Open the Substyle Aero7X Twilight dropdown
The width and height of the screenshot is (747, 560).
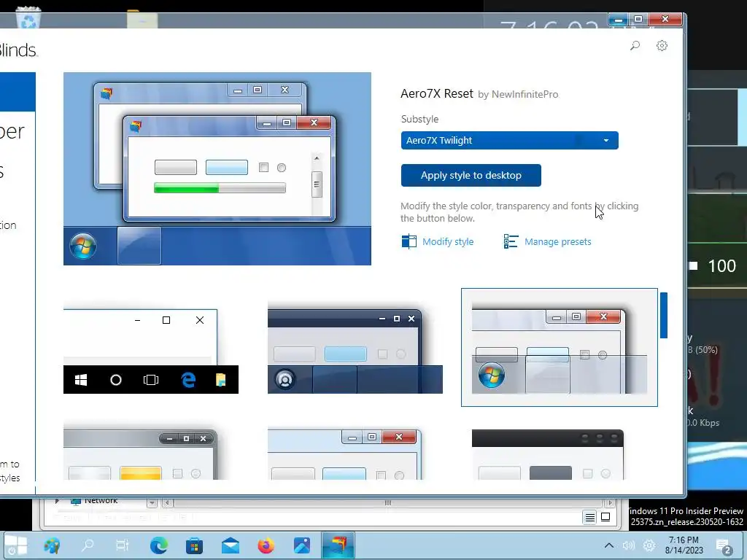[x=509, y=141]
